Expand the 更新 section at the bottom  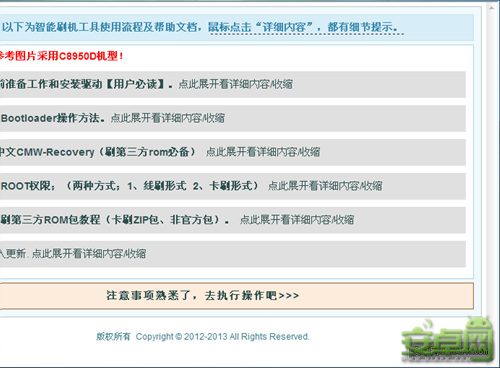click(233, 254)
